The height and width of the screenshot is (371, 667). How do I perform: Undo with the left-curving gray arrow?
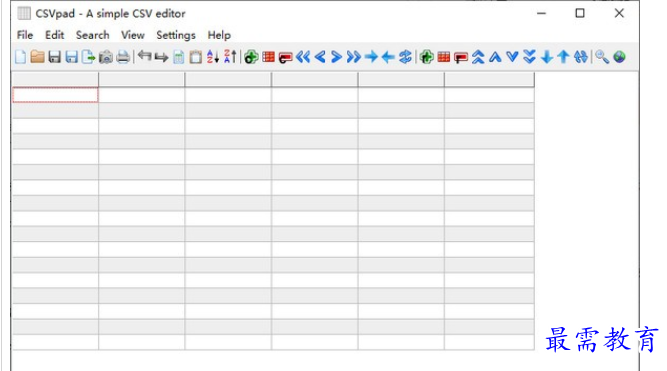pos(145,56)
